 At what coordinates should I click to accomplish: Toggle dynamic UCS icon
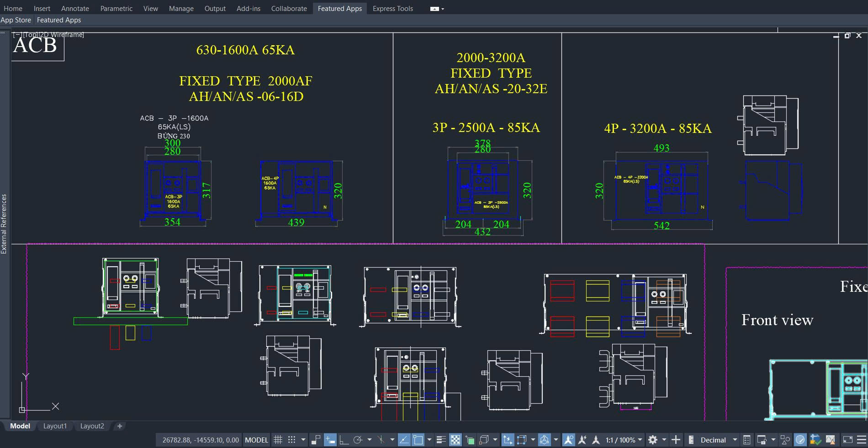[508, 440]
